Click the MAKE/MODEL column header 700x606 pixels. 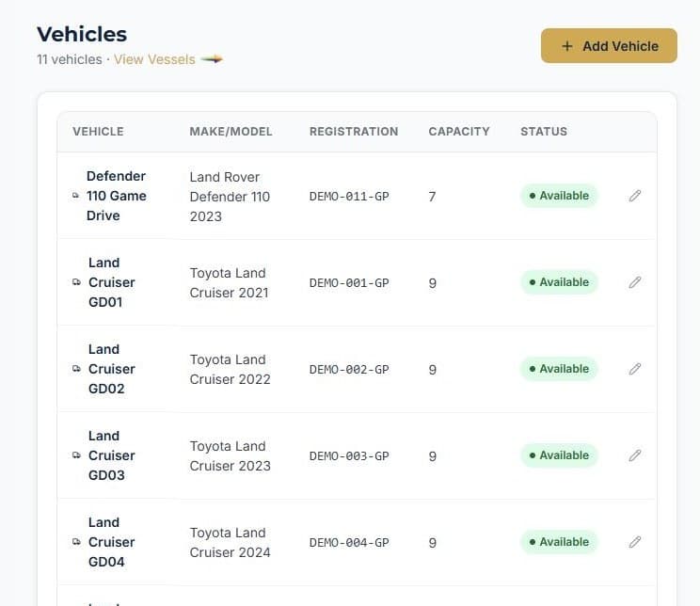click(x=231, y=132)
